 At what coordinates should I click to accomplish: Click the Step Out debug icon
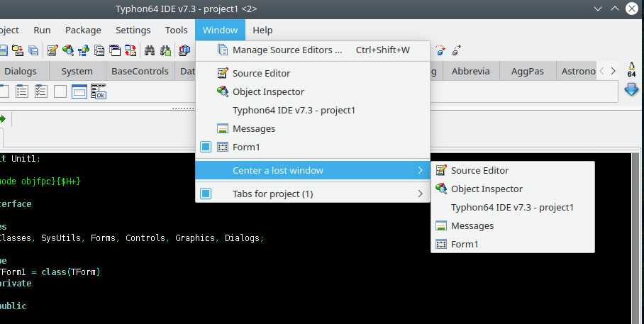click(x=456, y=50)
